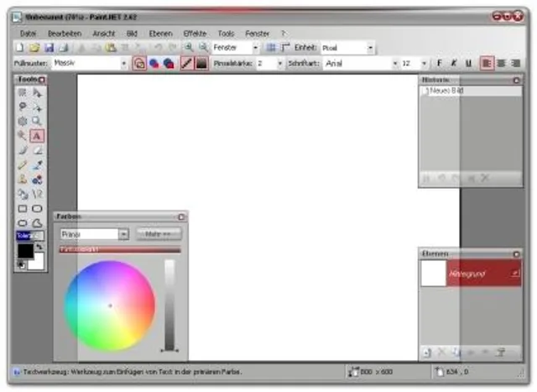The image size is (537, 392).
Task: Click the Print toolbar icon
Action: 64,48
